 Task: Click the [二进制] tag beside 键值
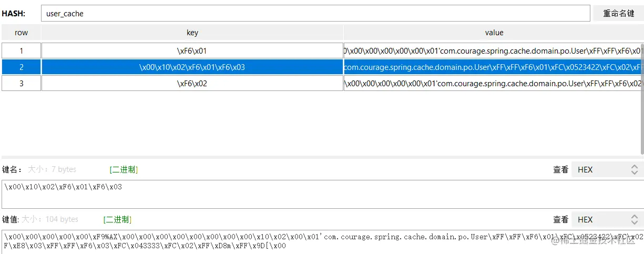tap(117, 219)
